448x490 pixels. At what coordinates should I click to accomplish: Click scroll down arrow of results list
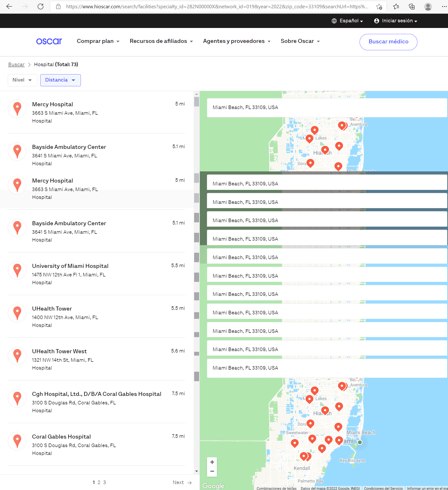(197, 471)
